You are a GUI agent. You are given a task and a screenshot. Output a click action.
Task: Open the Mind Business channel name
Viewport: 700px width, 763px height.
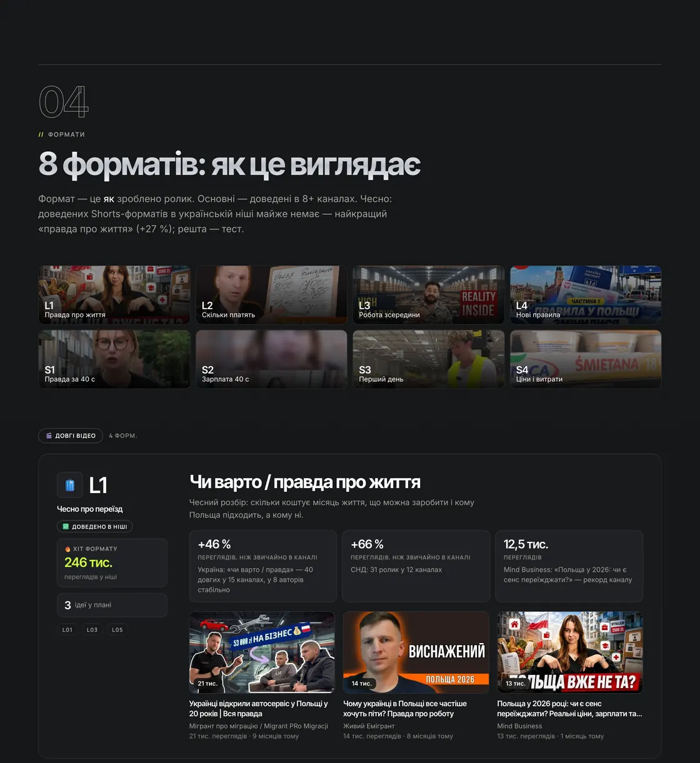click(x=519, y=726)
